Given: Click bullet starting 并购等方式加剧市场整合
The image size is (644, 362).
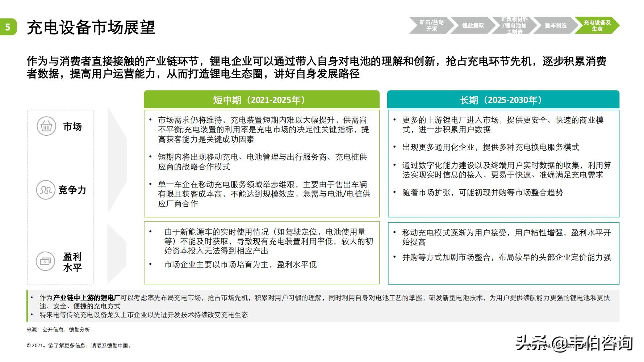Looking at the screenshot, I should (x=506, y=257).
